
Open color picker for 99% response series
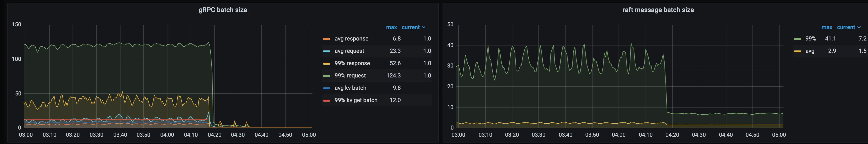point(326,63)
